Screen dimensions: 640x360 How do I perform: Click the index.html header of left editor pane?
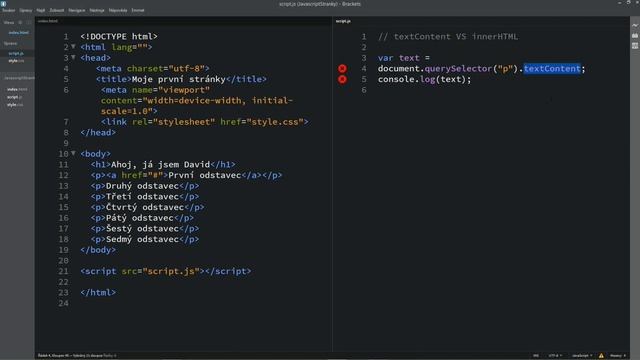click(x=48, y=21)
